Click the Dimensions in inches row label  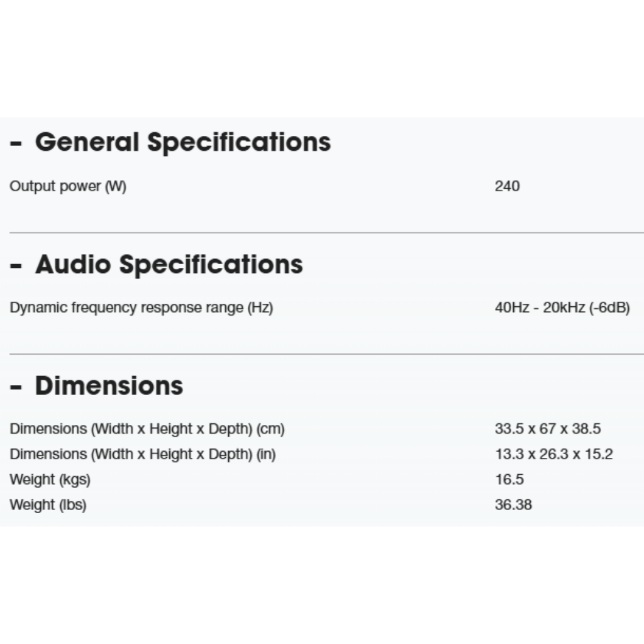tap(143, 454)
